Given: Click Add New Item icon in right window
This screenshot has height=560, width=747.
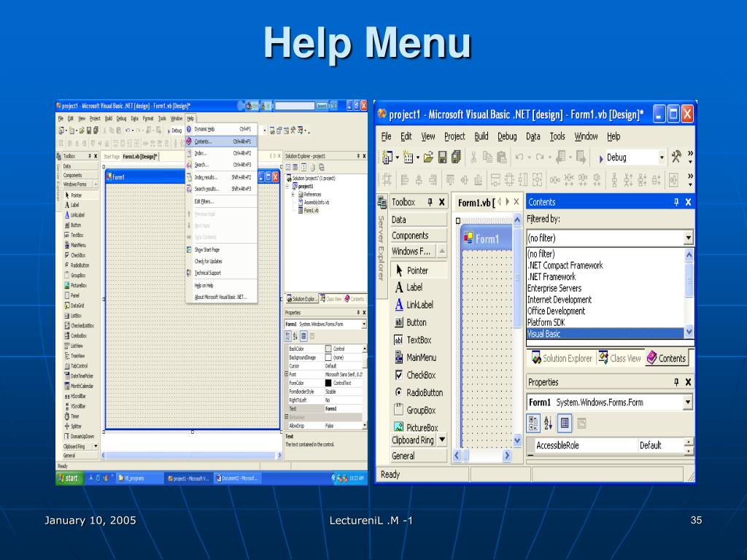Looking at the screenshot, I should click(x=408, y=157).
